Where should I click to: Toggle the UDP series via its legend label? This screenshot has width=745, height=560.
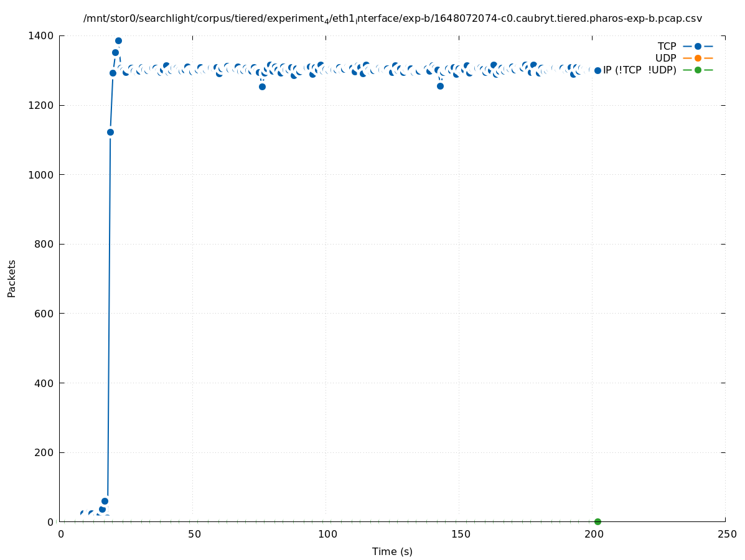point(665,58)
